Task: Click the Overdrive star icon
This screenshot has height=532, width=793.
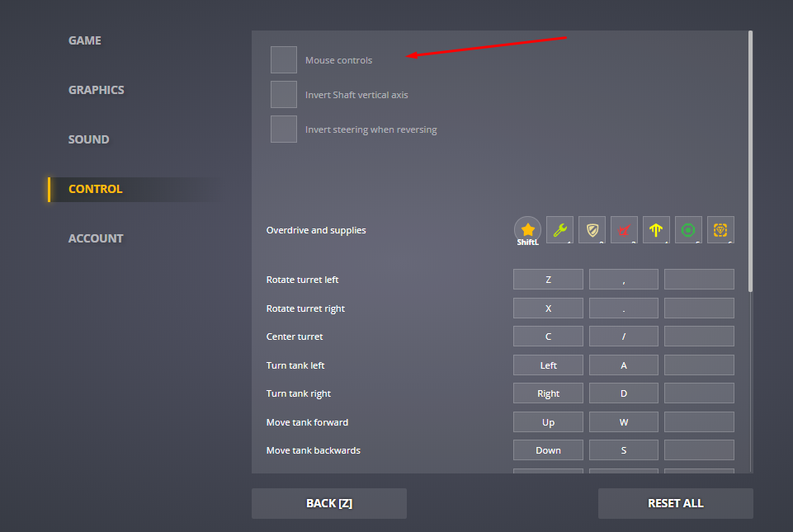Action: tap(528, 229)
